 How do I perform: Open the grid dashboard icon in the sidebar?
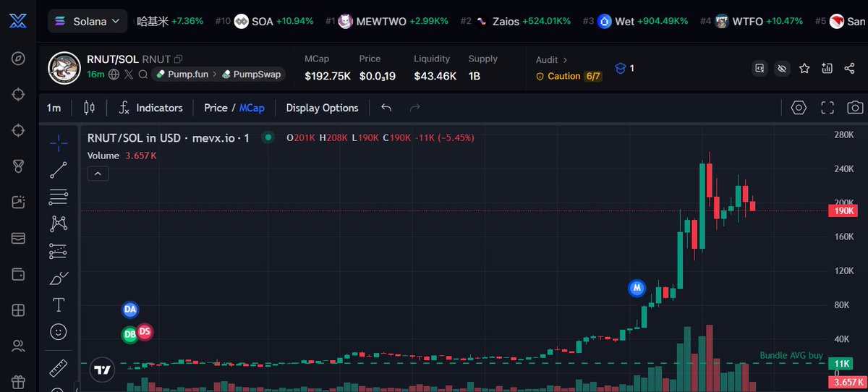click(18, 310)
